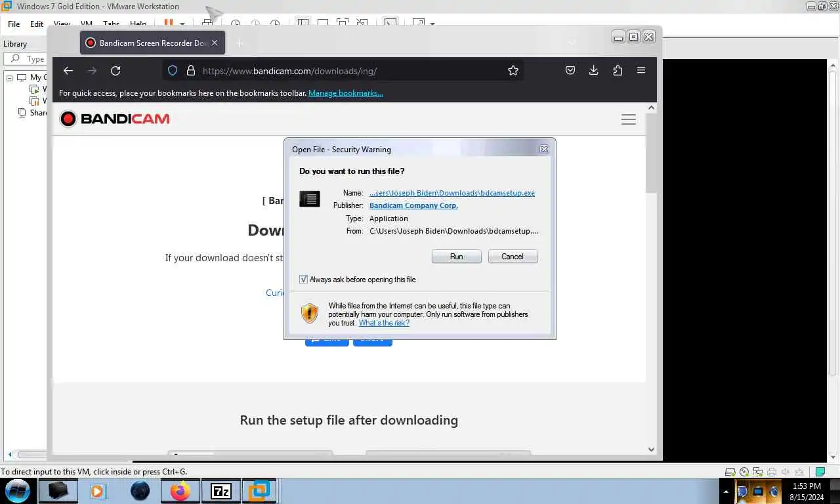Click the Library horizontal scrollbar left arrow
Viewport: 840px width, 504px height.
(9, 454)
